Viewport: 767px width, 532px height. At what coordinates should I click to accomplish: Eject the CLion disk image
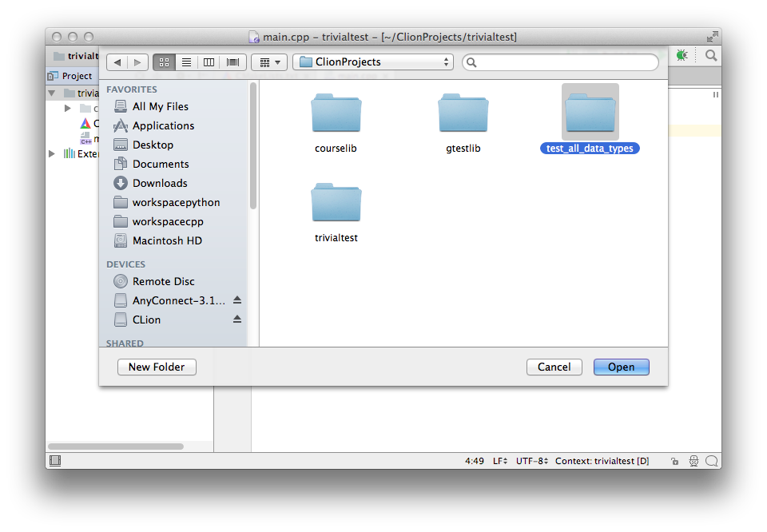[x=236, y=320]
